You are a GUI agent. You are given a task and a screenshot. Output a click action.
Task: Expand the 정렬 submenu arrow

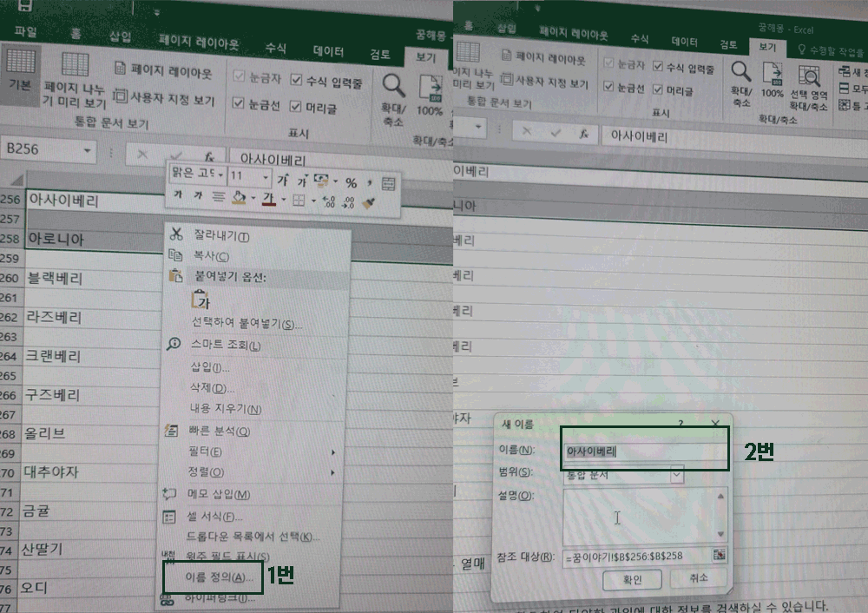click(x=332, y=473)
